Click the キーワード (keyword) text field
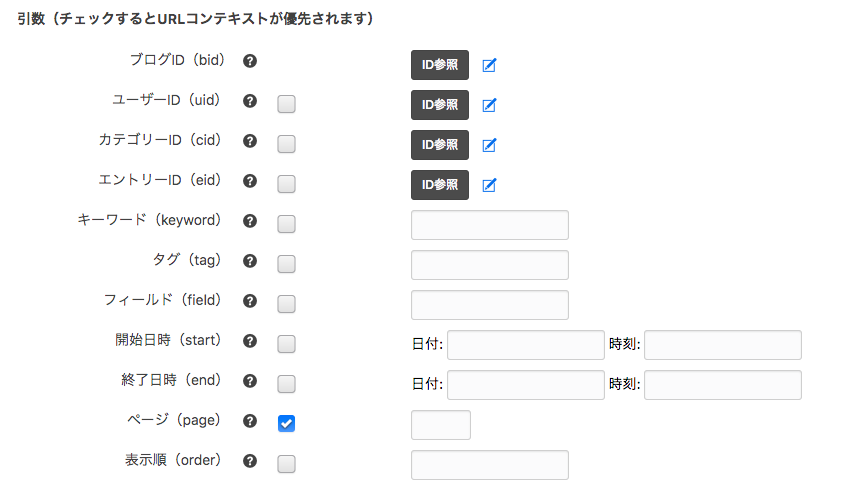Image resolution: width=856 pixels, height=502 pixels. click(489, 225)
